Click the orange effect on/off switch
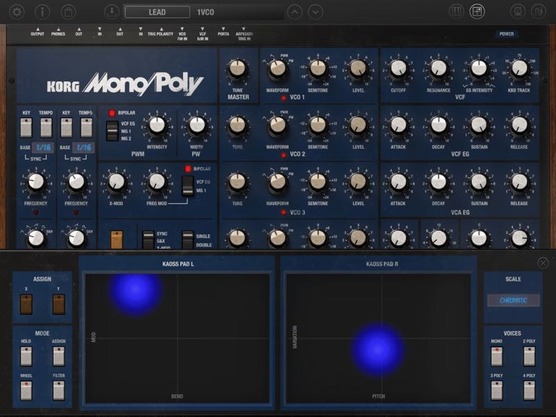Viewport: 556px width, 417px height. 117,239
